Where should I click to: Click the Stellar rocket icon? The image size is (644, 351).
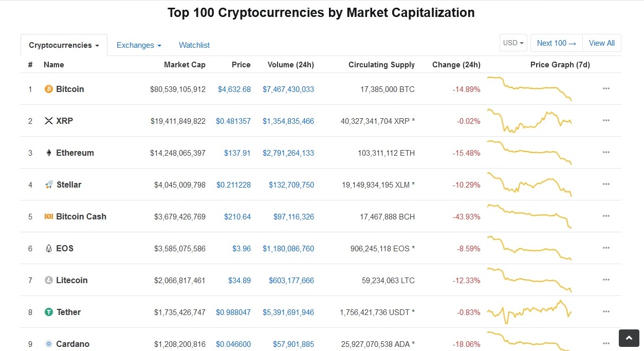tap(49, 184)
